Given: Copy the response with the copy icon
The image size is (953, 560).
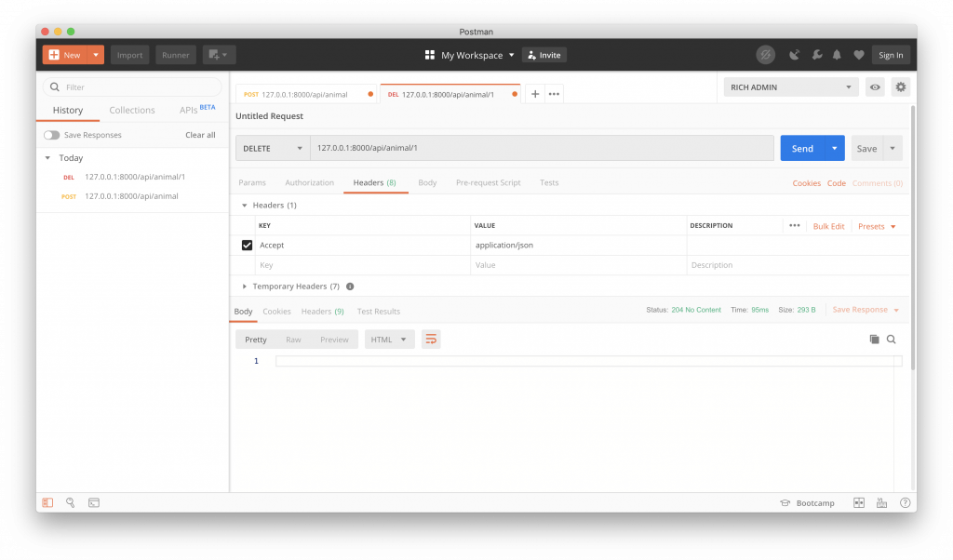Looking at the screenshot, I should tap(874, 340).
